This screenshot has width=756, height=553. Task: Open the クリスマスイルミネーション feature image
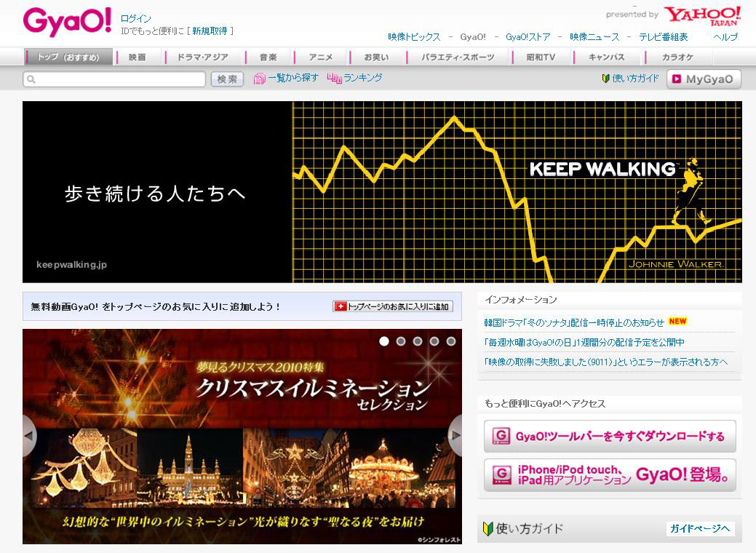242,437
